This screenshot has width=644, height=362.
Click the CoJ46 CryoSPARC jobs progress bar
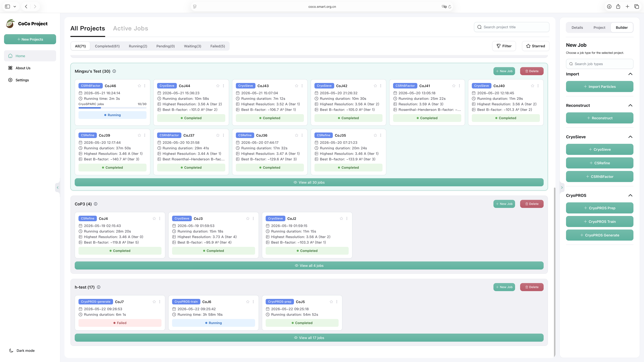112,108
